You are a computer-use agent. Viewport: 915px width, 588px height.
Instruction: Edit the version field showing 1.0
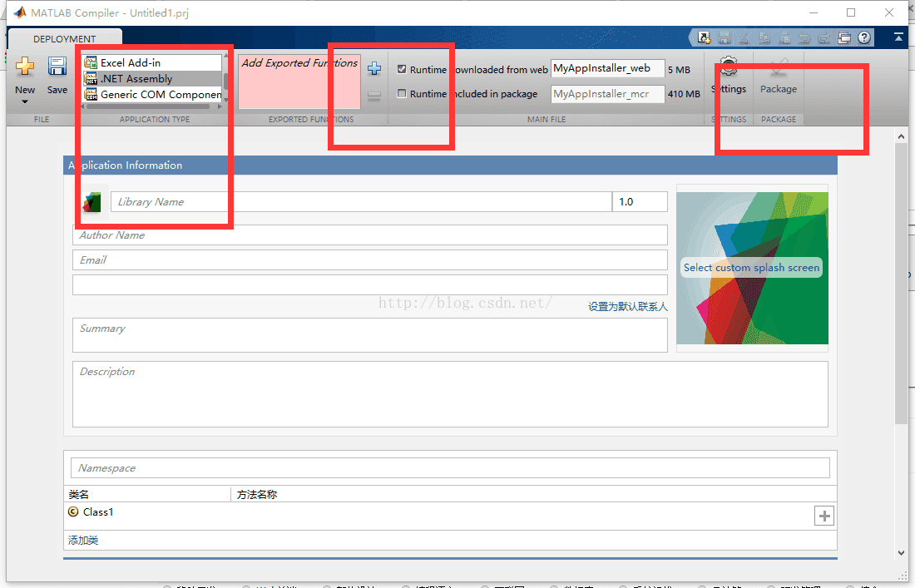coord(640,202)
